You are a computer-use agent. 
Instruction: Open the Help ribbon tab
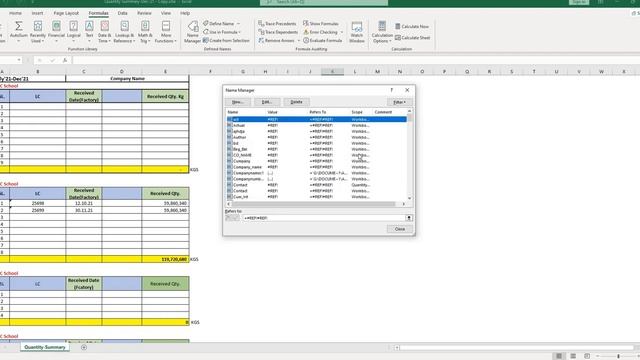(x=185, y=13)
